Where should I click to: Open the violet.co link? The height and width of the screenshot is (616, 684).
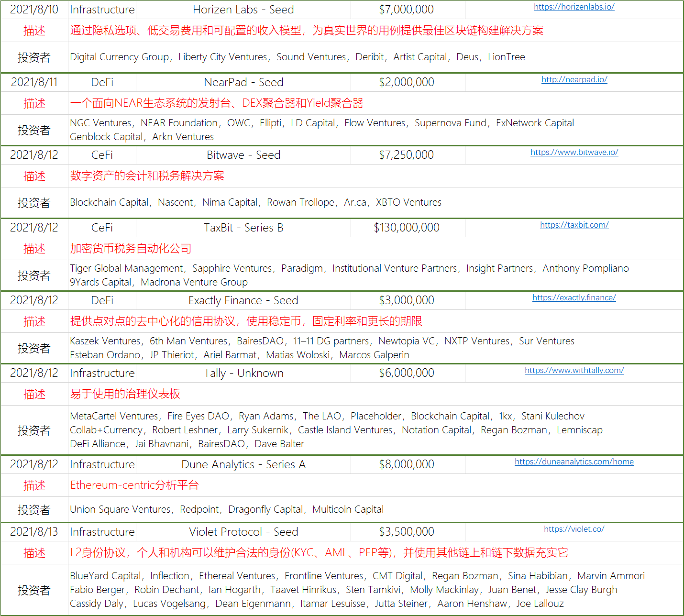[574, 529]
